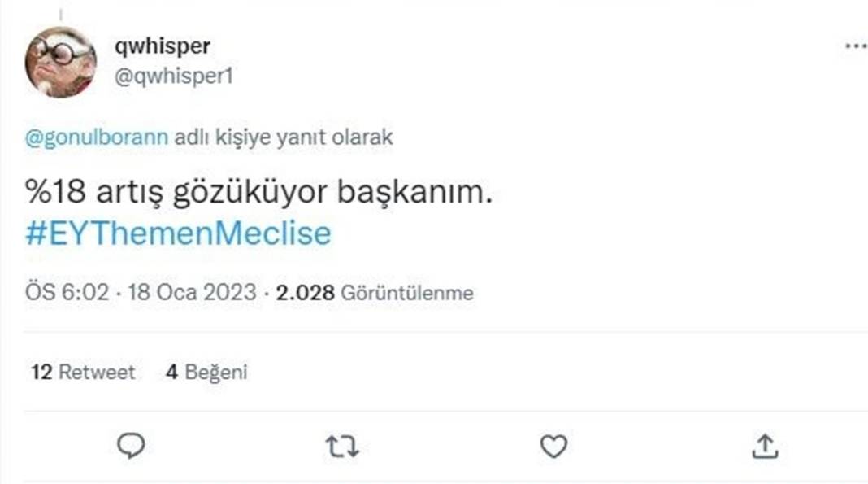
Task: Open the reply composer under the tweet
Action: [x=131, y=444]
